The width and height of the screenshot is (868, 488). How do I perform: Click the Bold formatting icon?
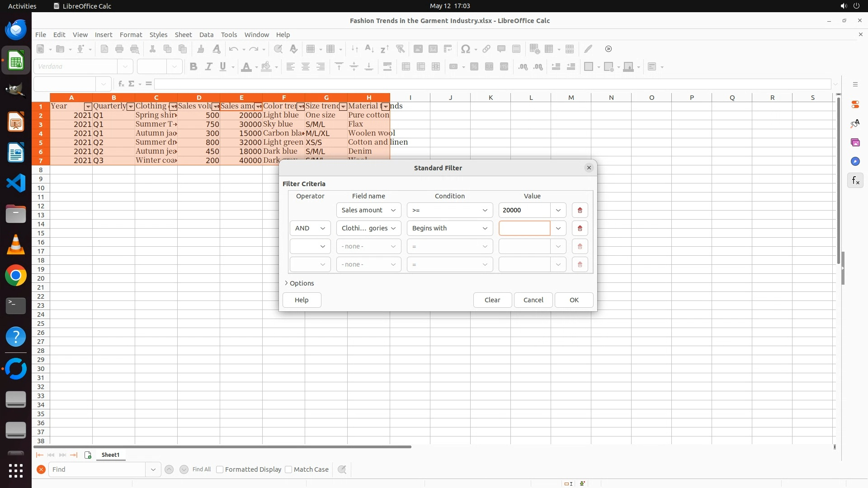click(x=193, y=67)
